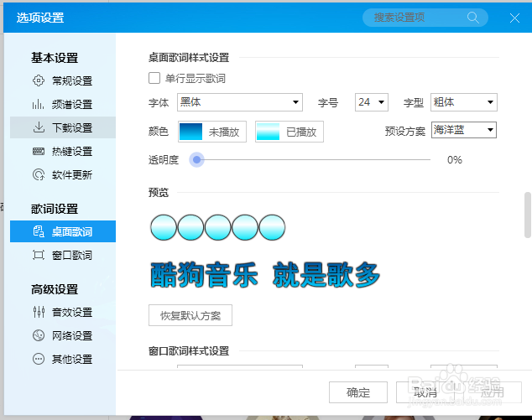Click the 应用 button
Viewport: 532px width, 420px height.
coord(492,392)
